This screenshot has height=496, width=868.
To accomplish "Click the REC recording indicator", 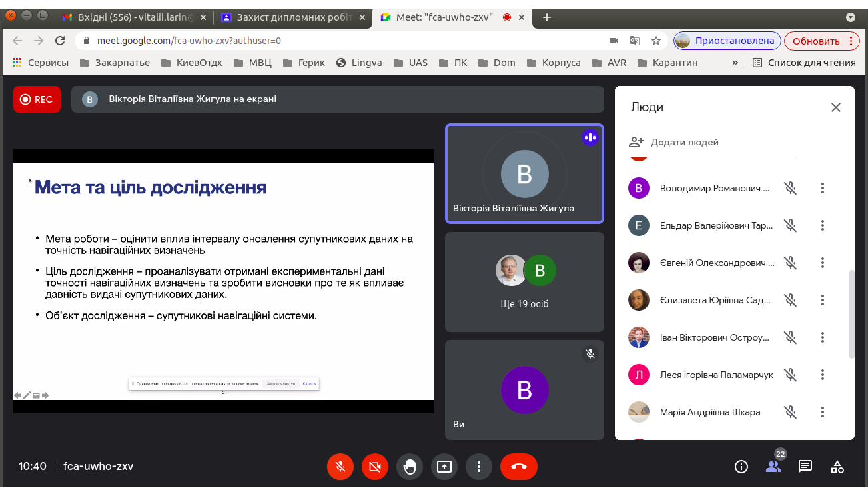I will pyautogui.click(x=37, y=99).
